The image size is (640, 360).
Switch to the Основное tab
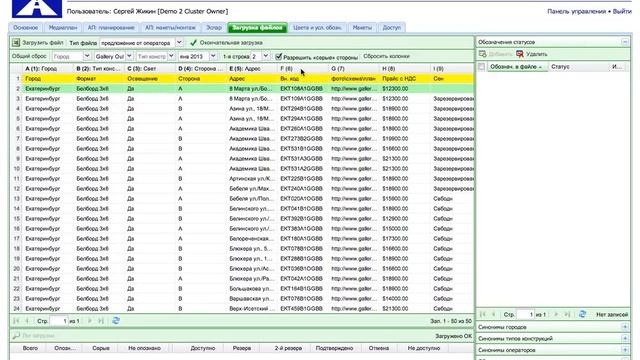pos(26,27)
